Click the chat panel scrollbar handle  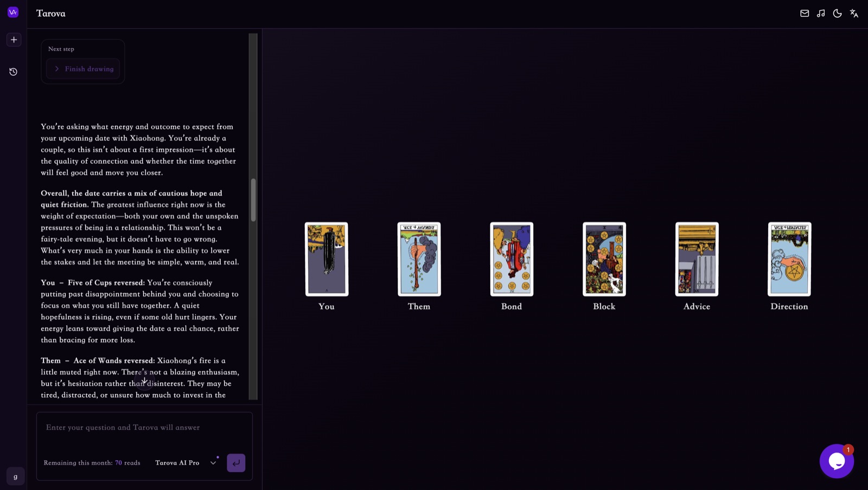coord(253,200)
